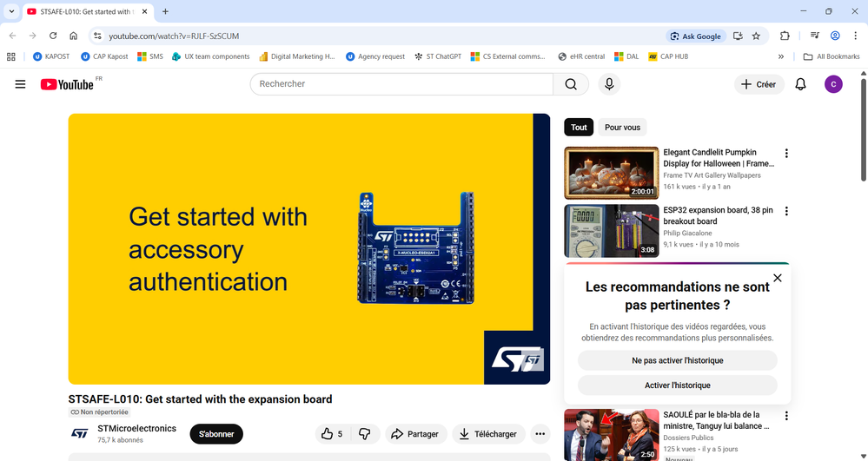Open ESP32 expansion board thumbnail
This screenshot has width=868, height=461.
[x=611, y=231]
